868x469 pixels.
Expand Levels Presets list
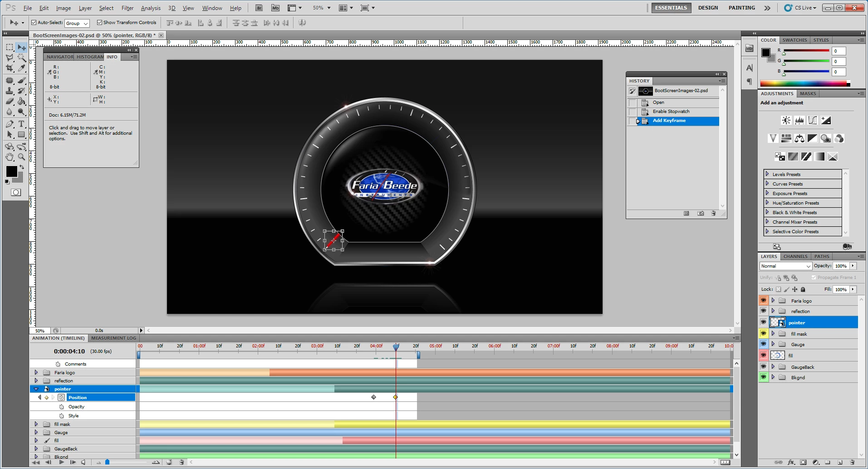[767, 174]
